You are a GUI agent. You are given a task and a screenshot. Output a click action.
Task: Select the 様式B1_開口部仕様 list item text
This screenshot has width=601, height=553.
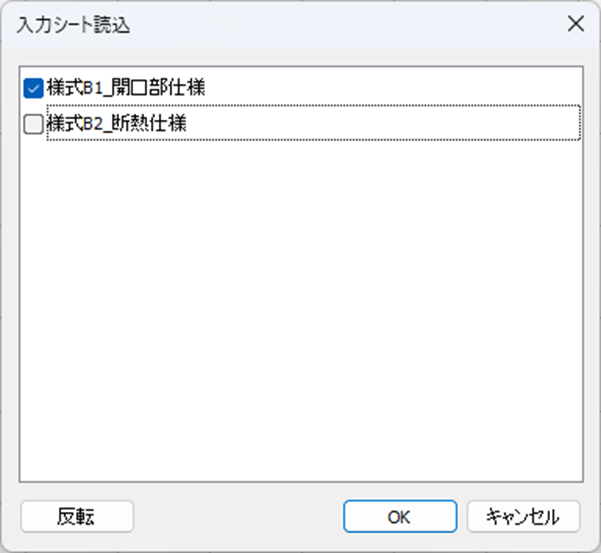pos(126,88)
